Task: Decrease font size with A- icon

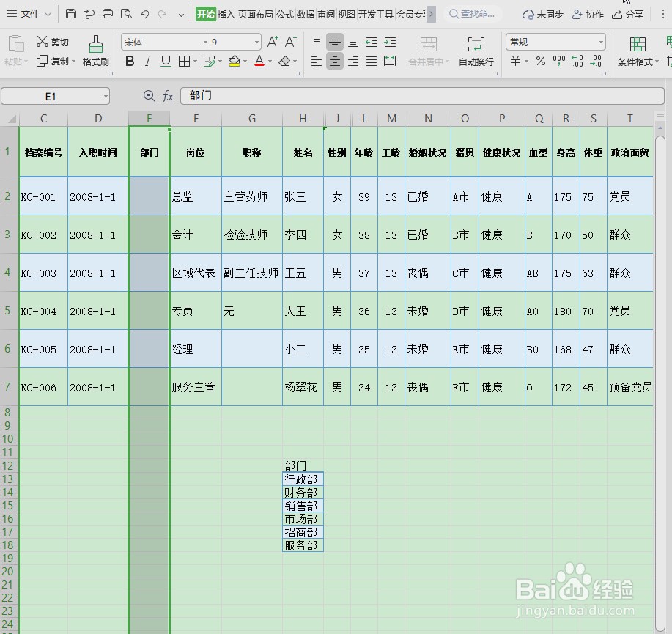Action: point(291,42)
